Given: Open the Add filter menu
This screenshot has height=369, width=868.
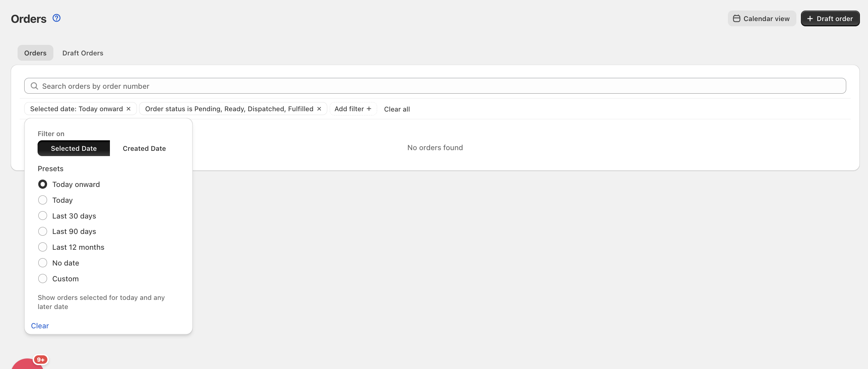Looking at the screenshot, I should (x=353, y=109).
